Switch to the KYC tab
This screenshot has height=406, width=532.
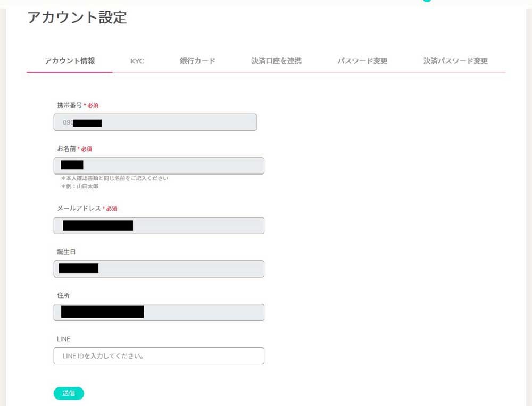[x=137, y=61]
